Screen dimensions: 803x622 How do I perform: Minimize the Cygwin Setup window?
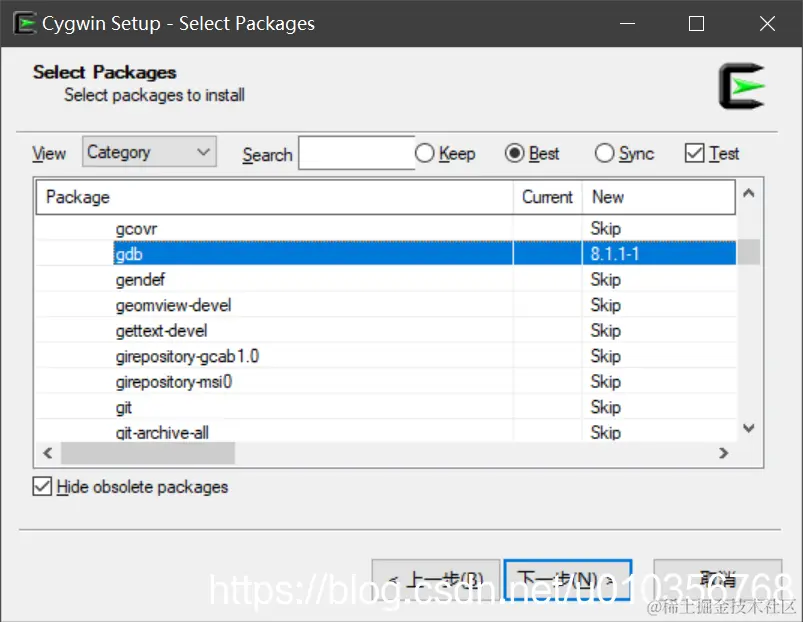(627, 24)
